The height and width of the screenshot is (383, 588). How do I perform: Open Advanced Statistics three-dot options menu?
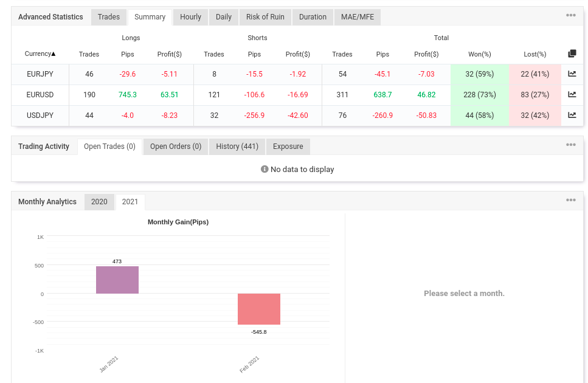[x=571, y=15]
